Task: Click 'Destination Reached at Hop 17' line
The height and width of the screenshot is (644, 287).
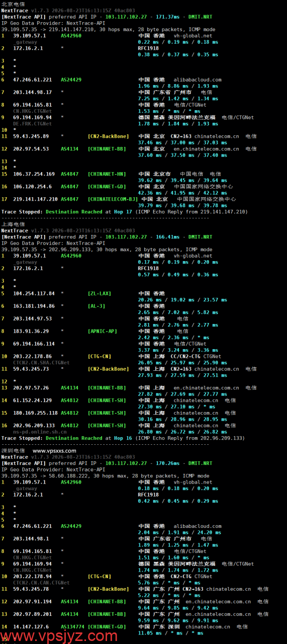Action: 124,211
